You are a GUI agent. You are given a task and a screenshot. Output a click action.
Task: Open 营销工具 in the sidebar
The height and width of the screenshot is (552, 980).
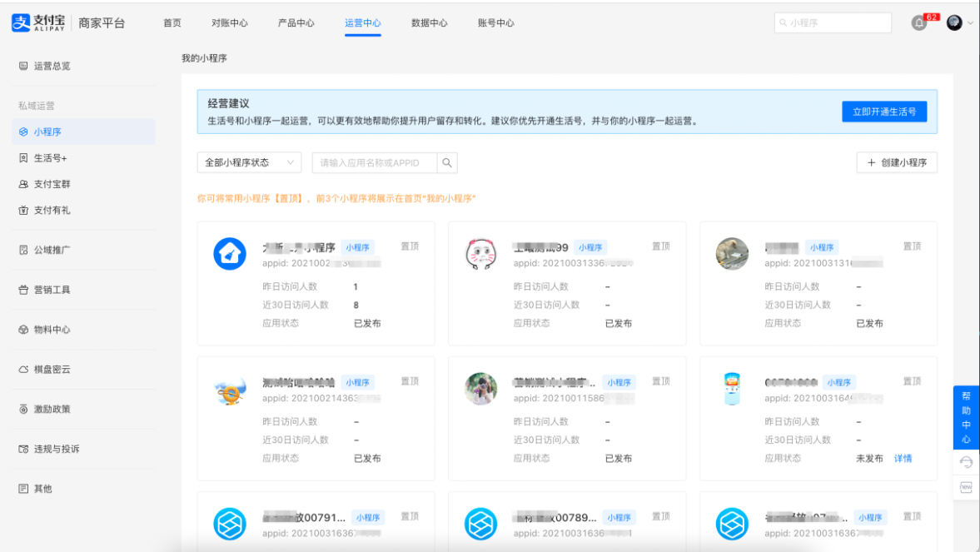52,290
